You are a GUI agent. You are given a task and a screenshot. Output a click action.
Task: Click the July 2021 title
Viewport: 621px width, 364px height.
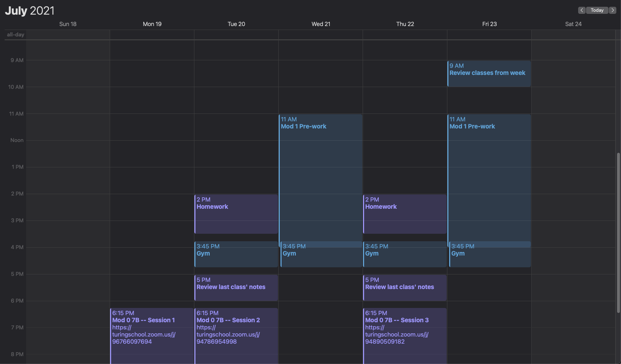[30, 11]
